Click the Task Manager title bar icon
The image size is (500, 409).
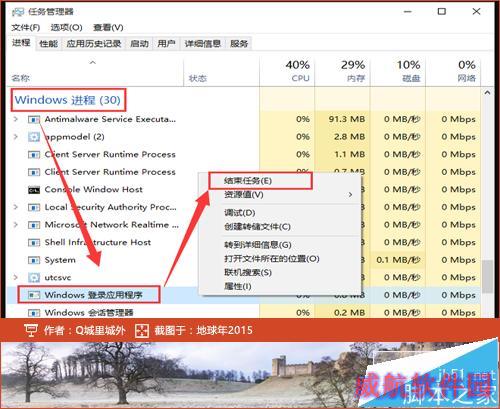[x=18, y=12]
